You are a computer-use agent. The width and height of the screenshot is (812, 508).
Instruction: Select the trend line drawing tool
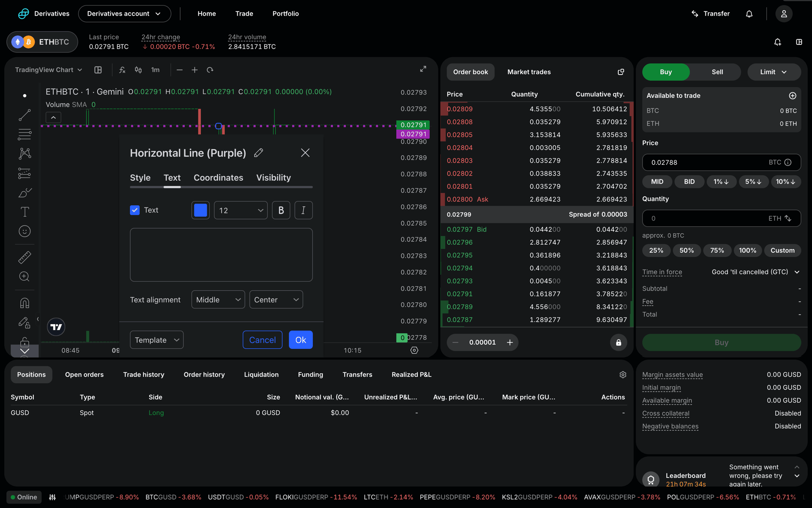click(25, 115)
